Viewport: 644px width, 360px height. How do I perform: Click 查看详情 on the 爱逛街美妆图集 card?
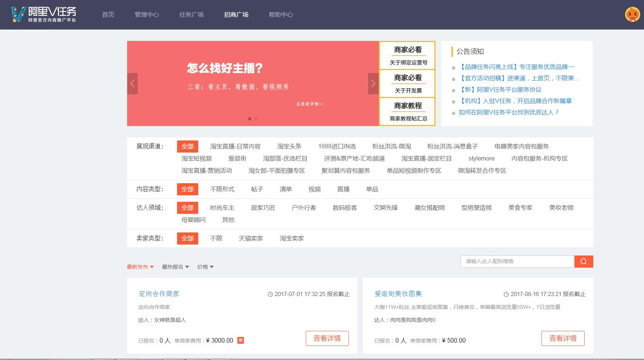[x=563, y=338]
